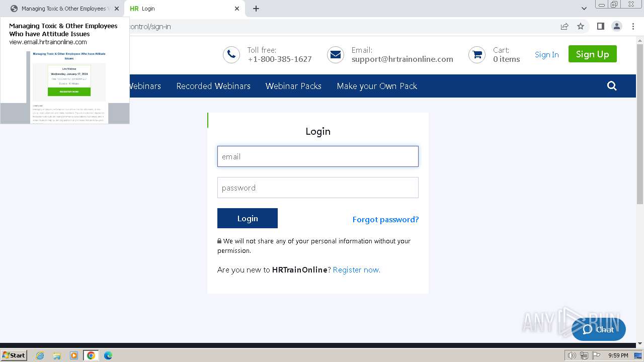The height and width of the screenshot is (362, 644).
Task: Open the site search magnifier icon
Action: click(x=612, y=86)
